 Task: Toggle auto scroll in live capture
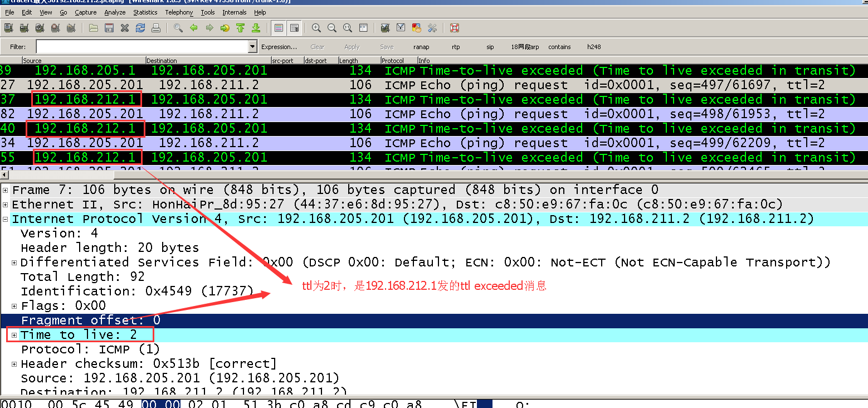tap(295, 28)
